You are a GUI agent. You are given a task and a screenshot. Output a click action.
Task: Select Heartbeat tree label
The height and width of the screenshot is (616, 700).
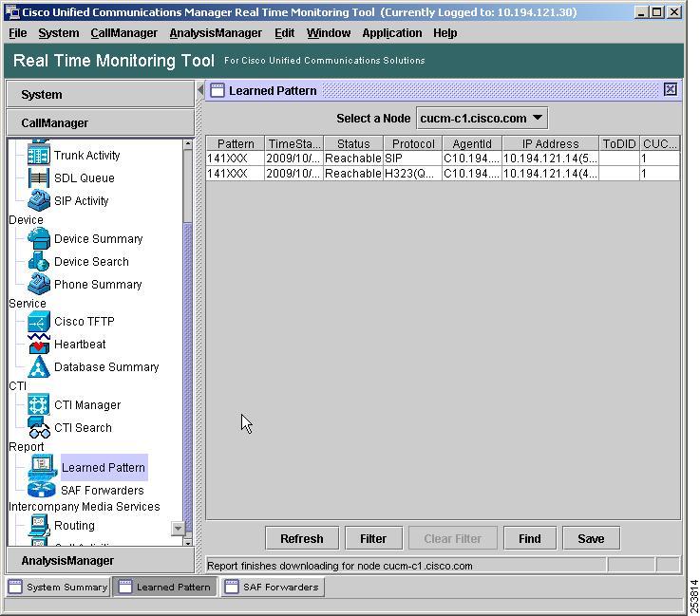tap(80, 344)
